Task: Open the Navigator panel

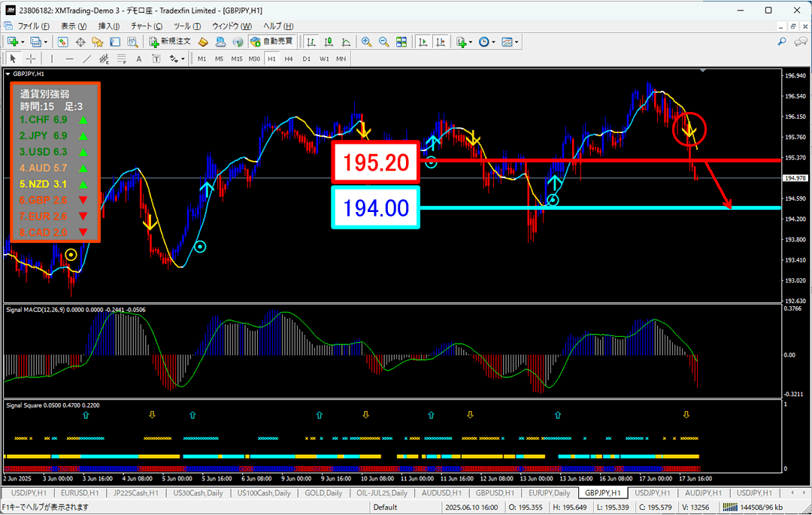Action: [97, 42]
